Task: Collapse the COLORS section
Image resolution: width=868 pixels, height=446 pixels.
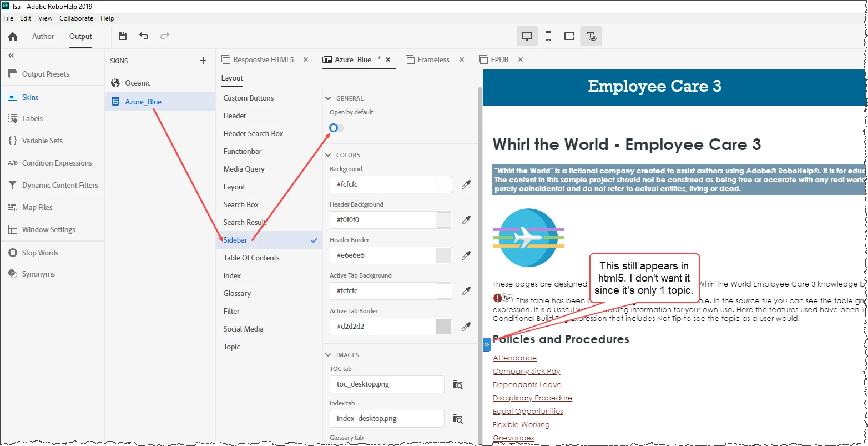Action: point(328,155)
